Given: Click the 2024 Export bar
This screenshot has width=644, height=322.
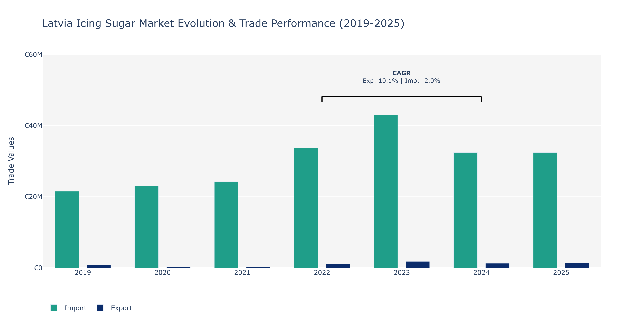Looking at the screenshot, I should tap(497, 266).
